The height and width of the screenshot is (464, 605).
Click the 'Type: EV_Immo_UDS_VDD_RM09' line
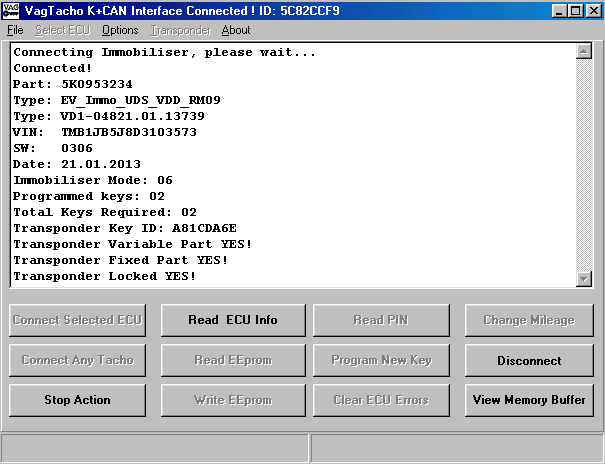(x=117, y=100)
